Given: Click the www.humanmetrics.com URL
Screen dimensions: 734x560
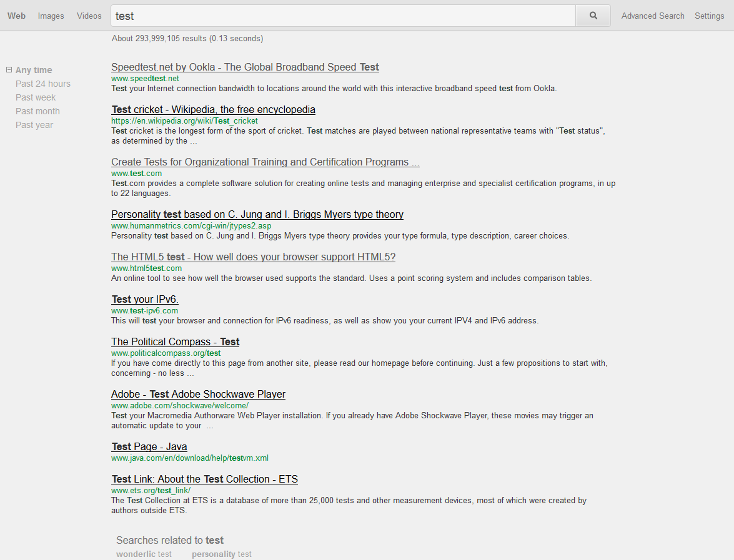Looking at the screenshot, I should [x=191, y=225].
